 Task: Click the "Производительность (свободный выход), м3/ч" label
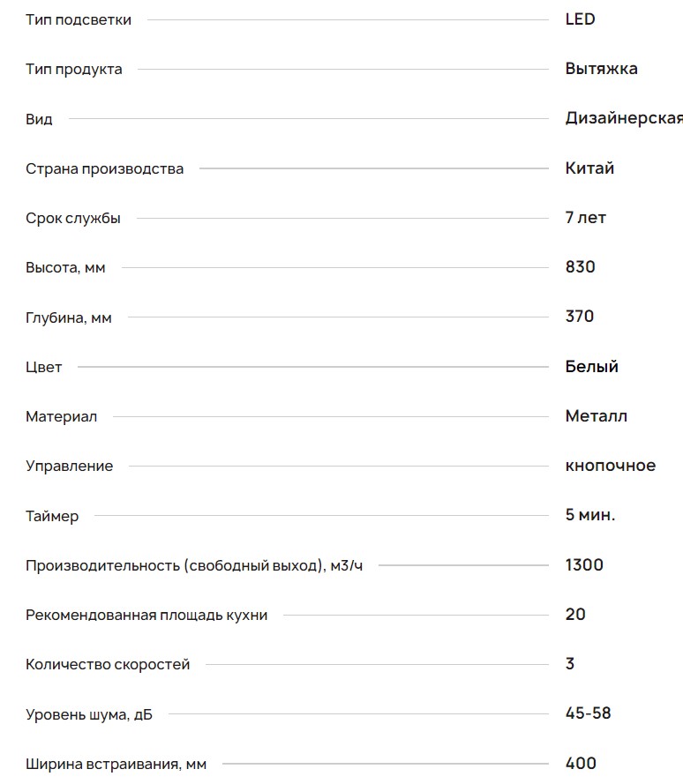pyautogui.click(x=194, y=565)
